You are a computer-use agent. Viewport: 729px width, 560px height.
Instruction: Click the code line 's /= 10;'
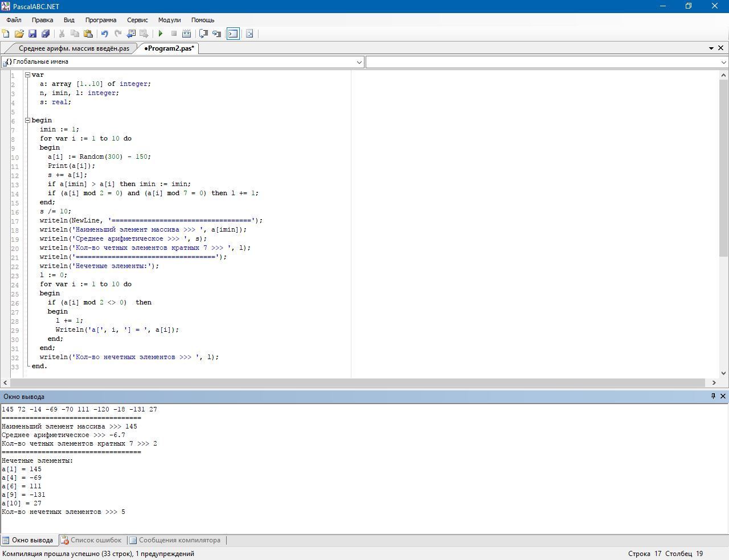55,211
